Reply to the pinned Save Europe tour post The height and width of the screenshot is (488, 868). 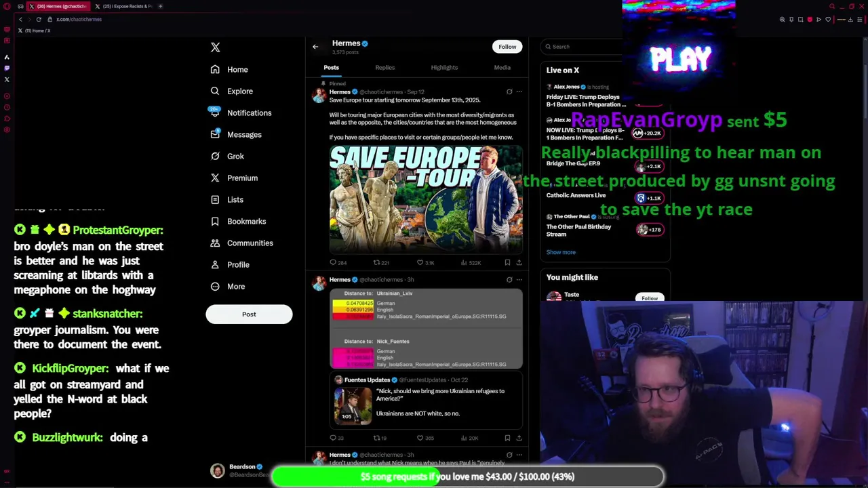(338, 262)
